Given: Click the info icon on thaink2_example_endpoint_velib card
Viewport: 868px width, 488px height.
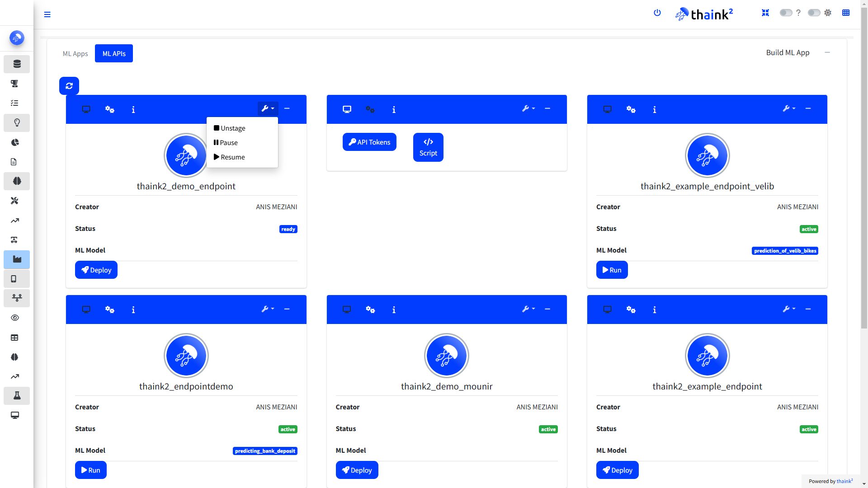Looking at the screenshot, I should (654, 109).
